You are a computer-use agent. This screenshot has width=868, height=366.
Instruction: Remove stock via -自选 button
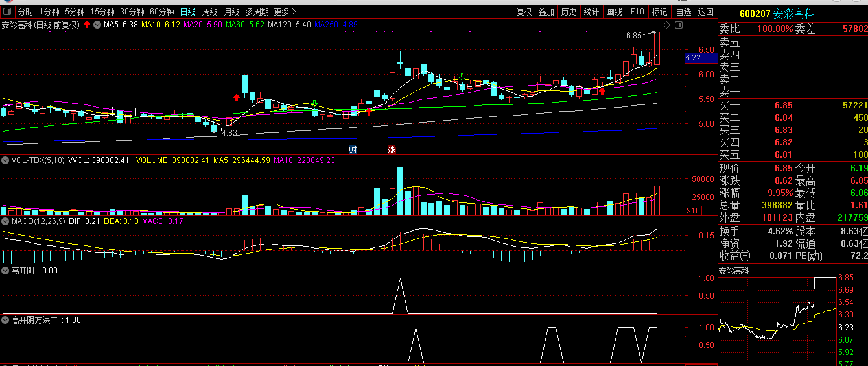682,12
